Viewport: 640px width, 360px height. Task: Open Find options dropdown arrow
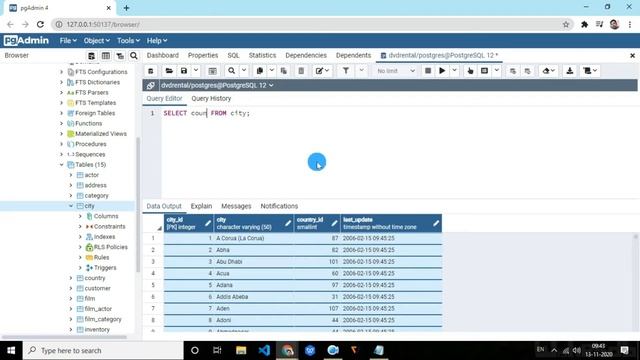244,71
